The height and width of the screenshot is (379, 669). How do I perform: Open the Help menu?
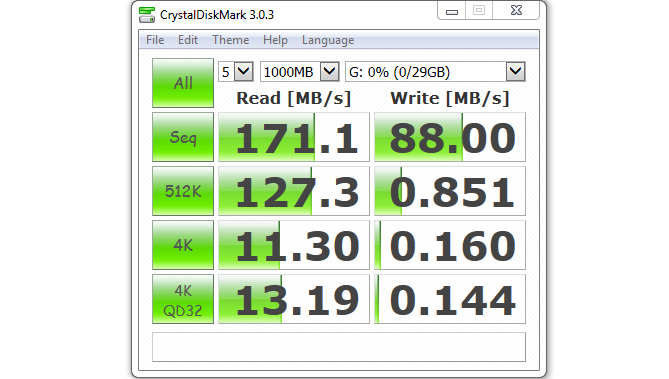point(275,40)
